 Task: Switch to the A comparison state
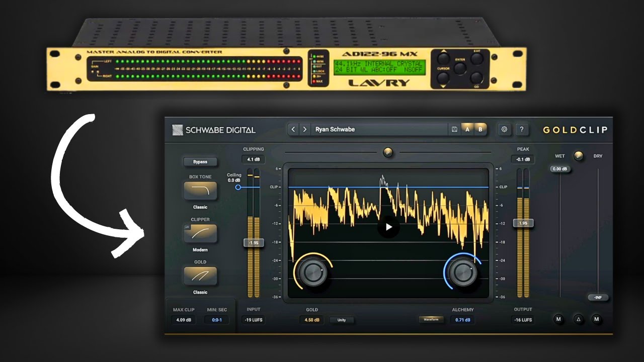point(467,129)
